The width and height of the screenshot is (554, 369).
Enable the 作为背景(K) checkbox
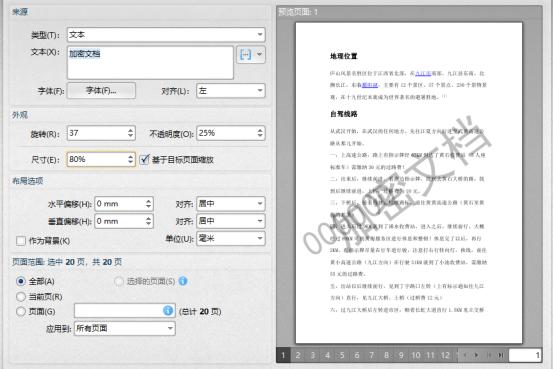pos(21,241)
